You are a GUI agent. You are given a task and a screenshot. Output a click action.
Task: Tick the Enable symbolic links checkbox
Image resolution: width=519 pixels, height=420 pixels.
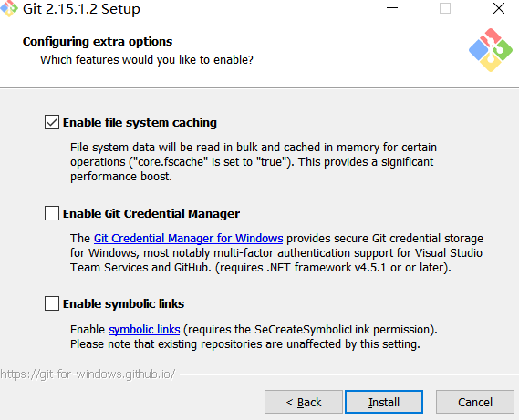pos(52,303)
